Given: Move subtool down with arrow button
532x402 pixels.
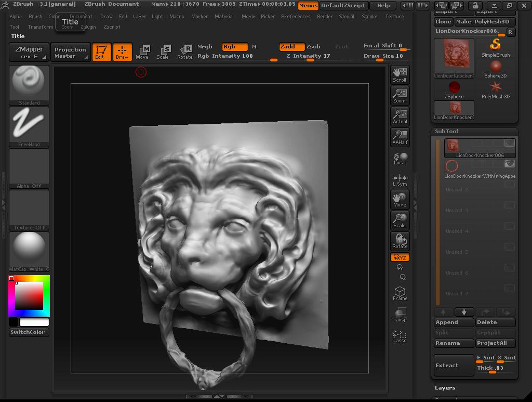Looking at the screenshot, I should coord(464,312).
